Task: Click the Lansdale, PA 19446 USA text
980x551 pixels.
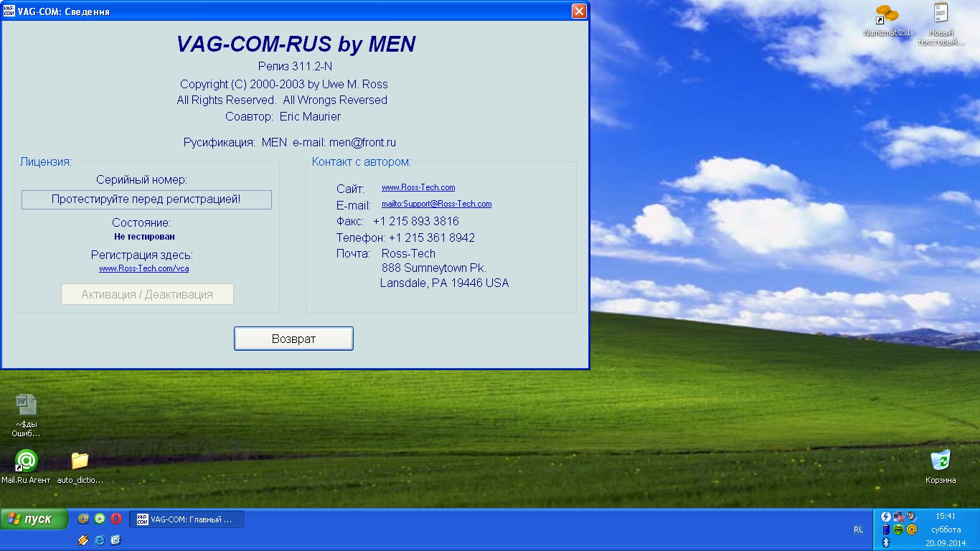Action: tap(444, 283)
